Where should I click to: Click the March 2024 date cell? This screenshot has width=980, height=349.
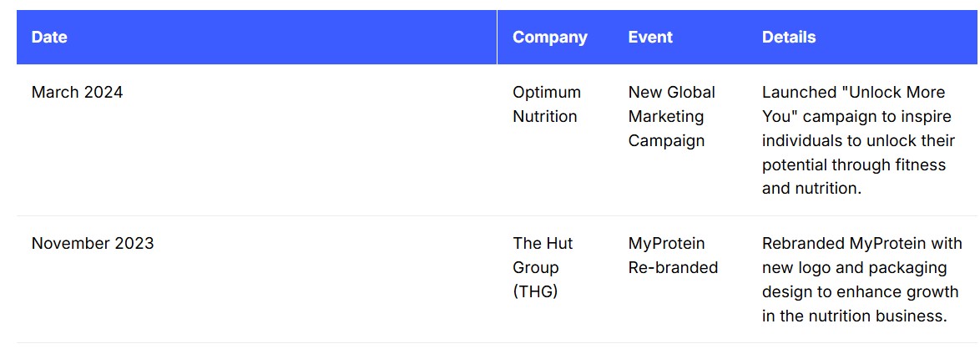(77, 93)
